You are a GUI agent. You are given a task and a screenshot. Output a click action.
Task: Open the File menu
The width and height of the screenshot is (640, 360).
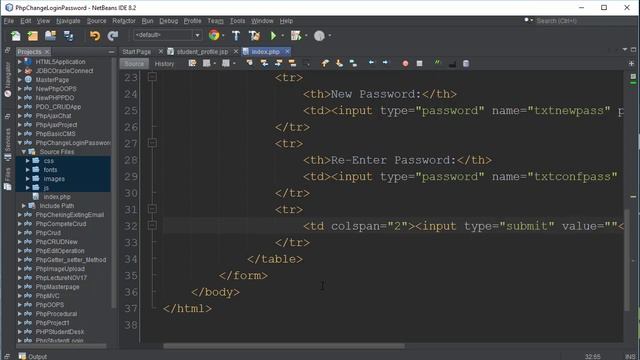point(9,21)
